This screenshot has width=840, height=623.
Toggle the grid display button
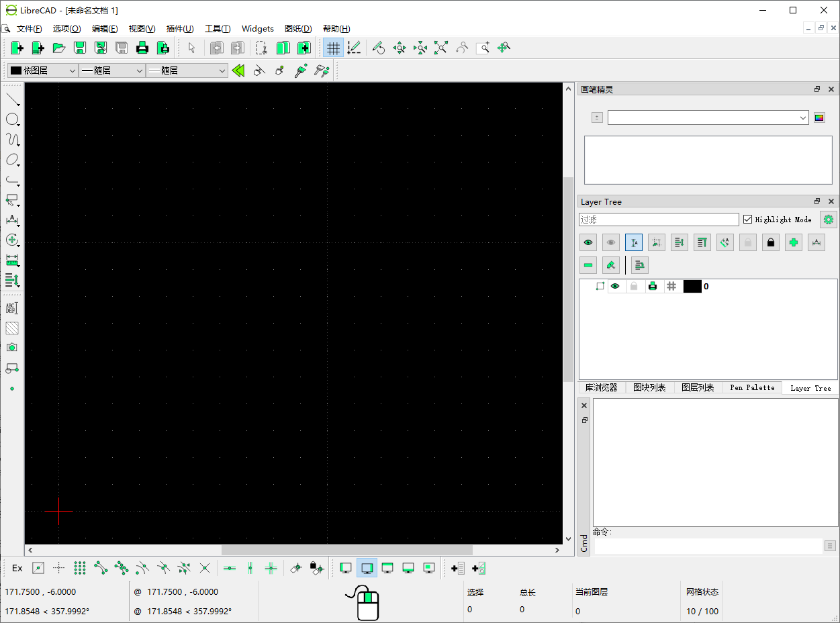[333, 48]
